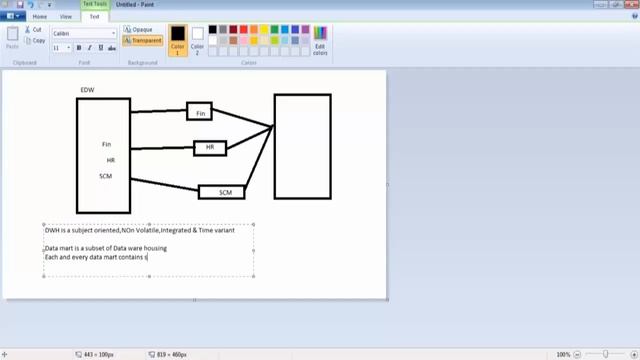This screenshot has height=360, width=640.
Task: Pick the gray color swatch in top row
Action: 223,29
